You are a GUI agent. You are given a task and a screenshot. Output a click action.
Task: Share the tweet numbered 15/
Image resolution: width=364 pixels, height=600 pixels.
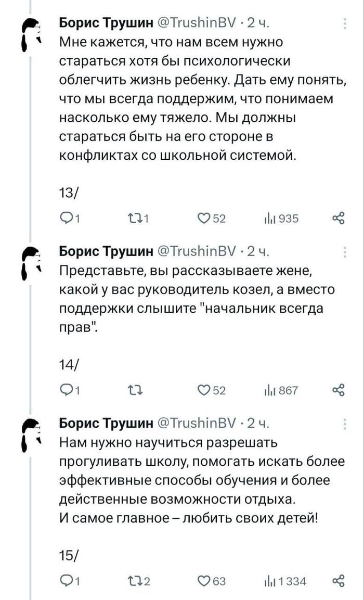(338, 581)
